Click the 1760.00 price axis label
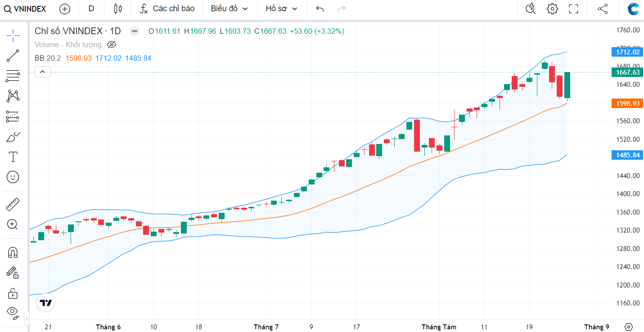 point(629,30)
